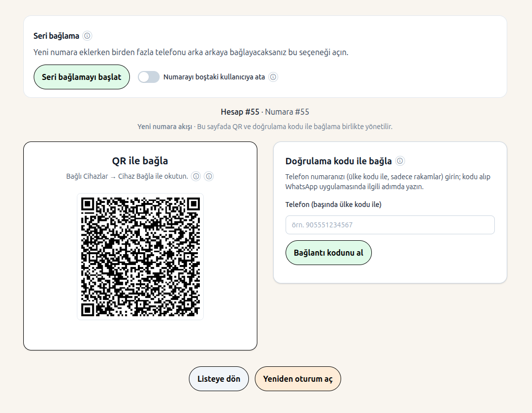Click 'Yeniden oturum aç' button
This screenshot has height=413, width=532.
(298, 379)
